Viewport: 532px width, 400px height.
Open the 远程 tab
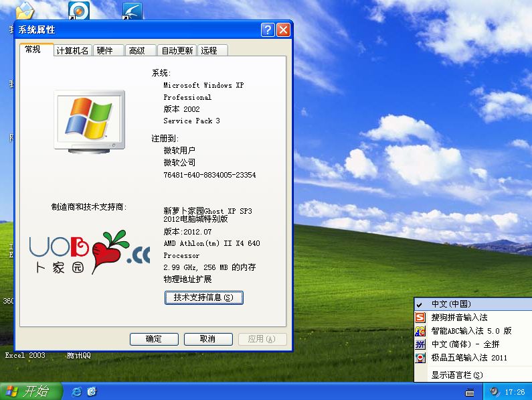(x=212, y=51)
